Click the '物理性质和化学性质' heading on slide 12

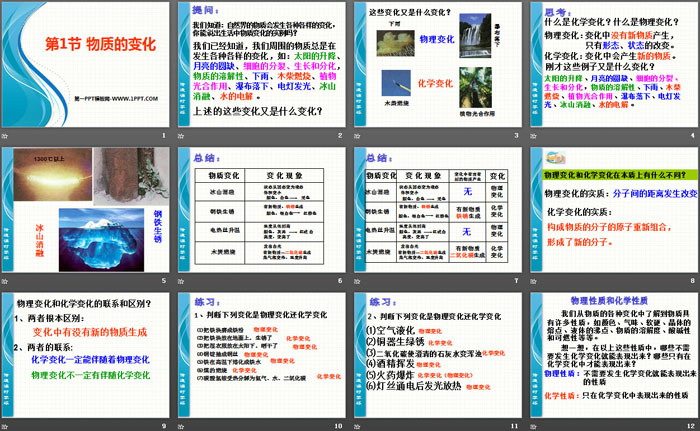pyautogui.click(x=610, y=300)
